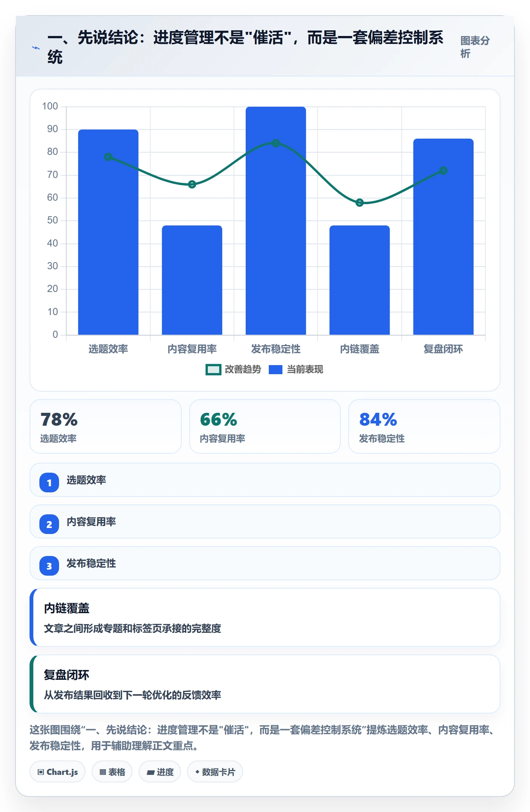
Task: Click the section heading starting with 一、先说结论
Action: coord(245,47)
